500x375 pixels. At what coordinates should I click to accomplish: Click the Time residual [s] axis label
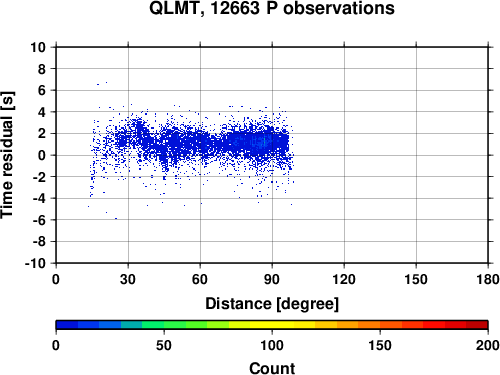(x=7, y=155)
